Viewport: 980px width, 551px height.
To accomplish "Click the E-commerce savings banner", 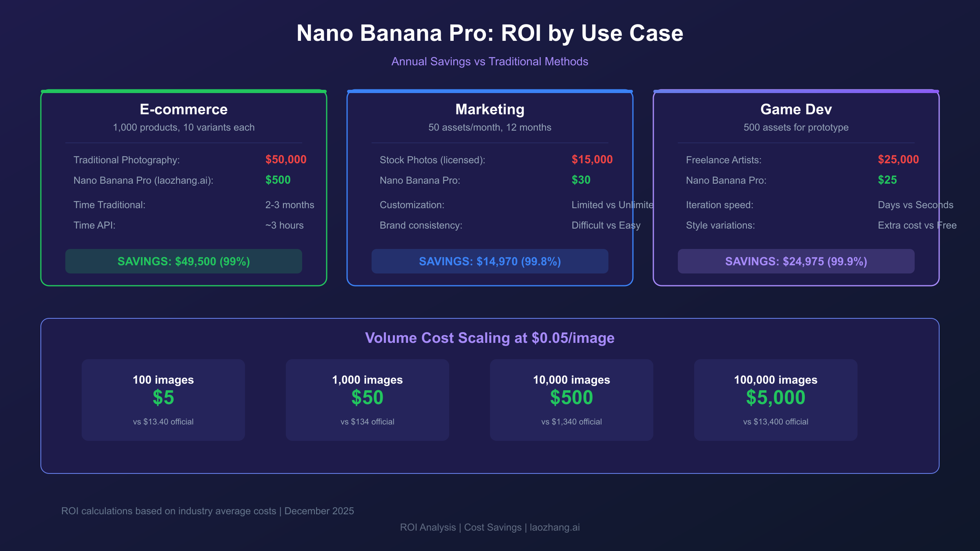I will [x=184, y=261].
